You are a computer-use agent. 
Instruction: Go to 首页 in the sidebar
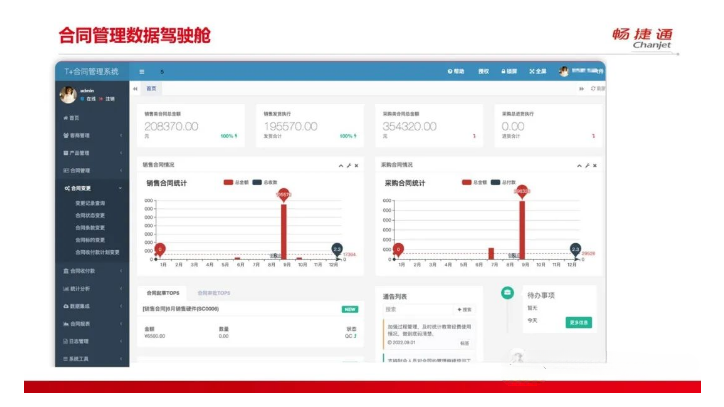tap(71, 118)
